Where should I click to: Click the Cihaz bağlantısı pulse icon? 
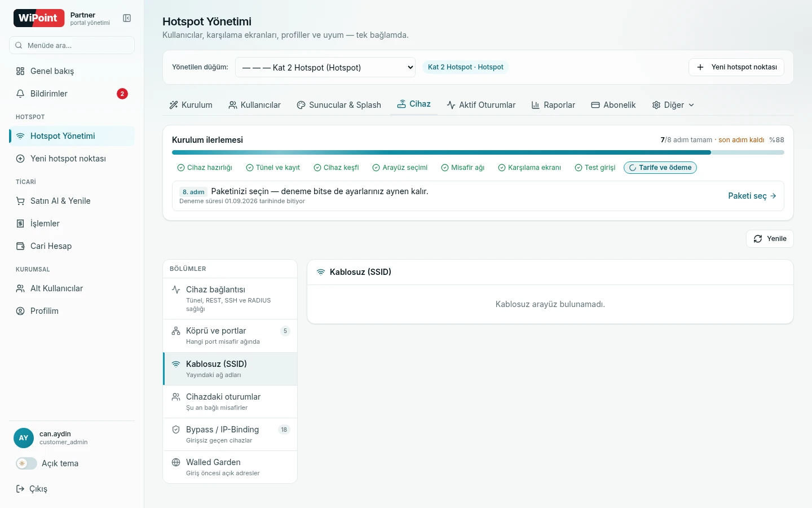click(176, 290)
